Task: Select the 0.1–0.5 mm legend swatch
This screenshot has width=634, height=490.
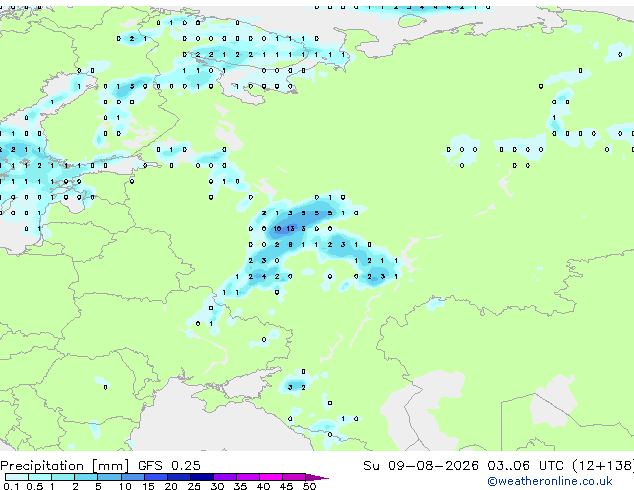Action: [17, 477]
